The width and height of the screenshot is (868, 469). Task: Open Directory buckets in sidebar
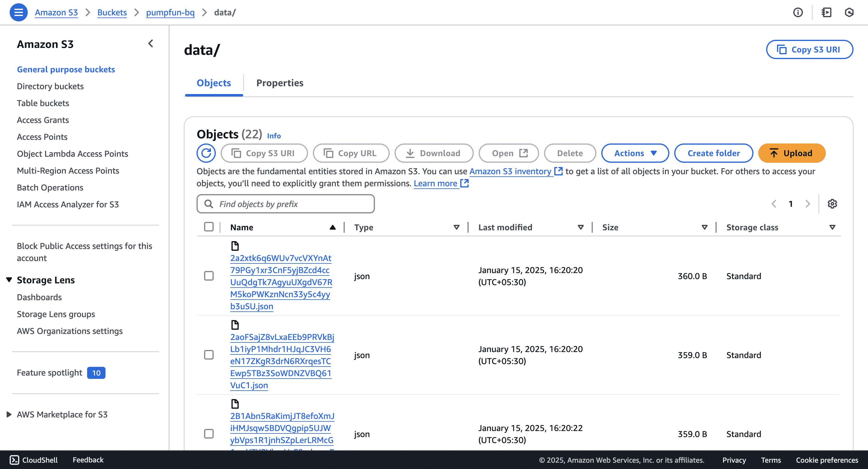click(x=50, y=86)
